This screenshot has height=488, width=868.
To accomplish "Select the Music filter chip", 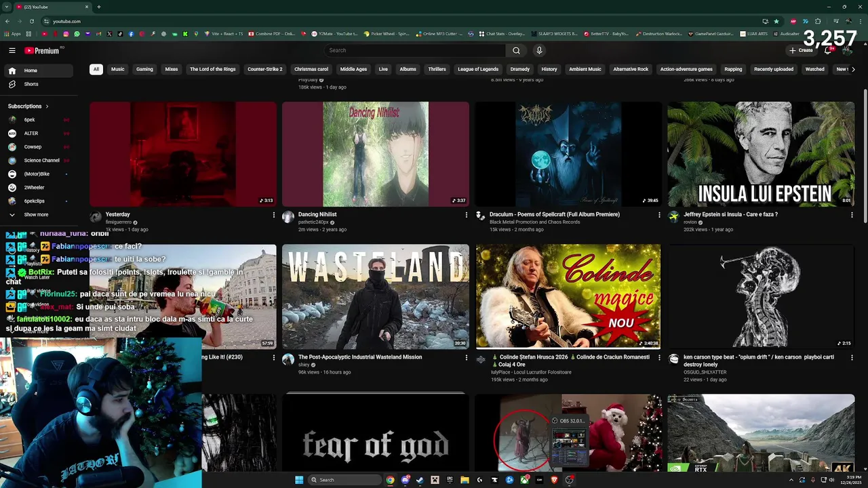I will 118,69.
